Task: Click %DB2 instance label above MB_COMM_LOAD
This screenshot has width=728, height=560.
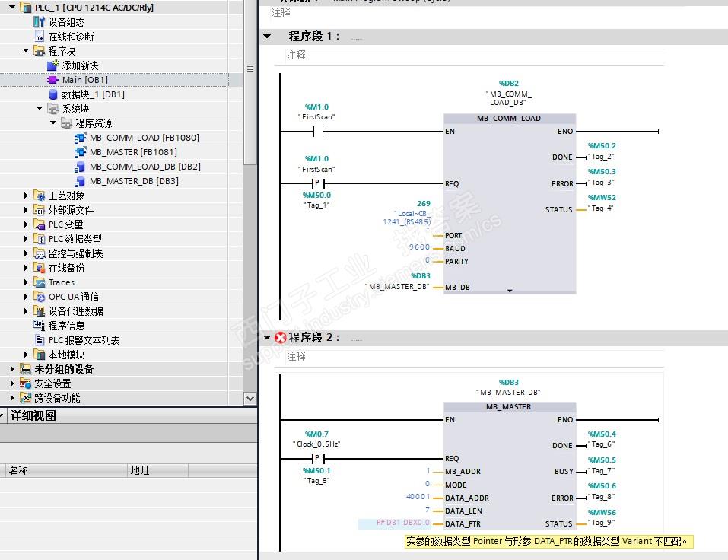Action: pos(509,84)
